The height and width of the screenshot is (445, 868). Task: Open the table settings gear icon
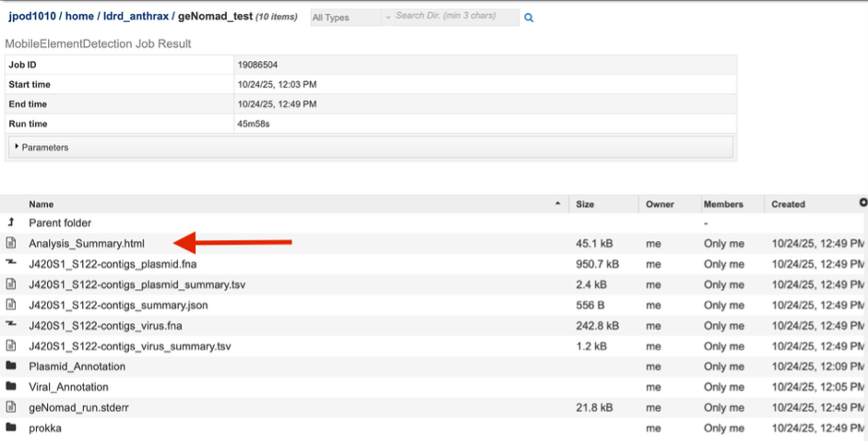pos(862,202)
